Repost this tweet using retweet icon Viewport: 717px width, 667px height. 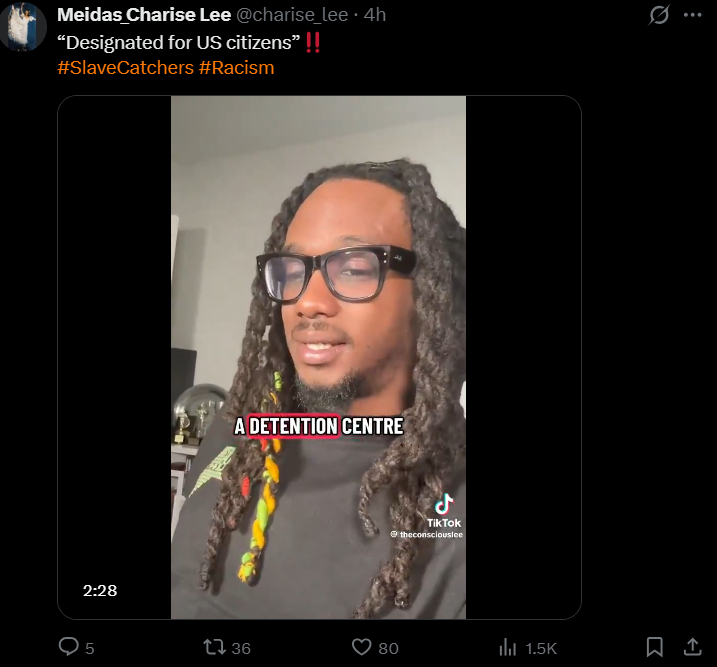click(x=214, y=647)
